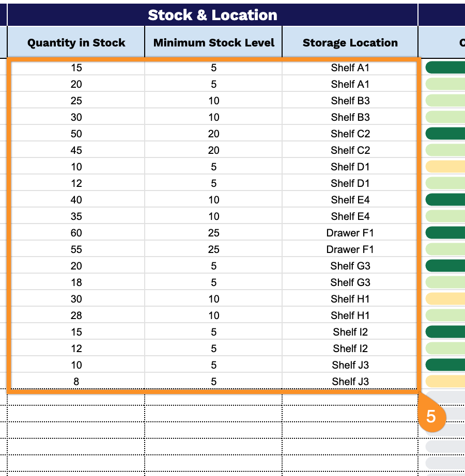
Task: Select Shelf C2 cell in quantity 50 row
Action: pyautogui.click(x=350, y=134)
